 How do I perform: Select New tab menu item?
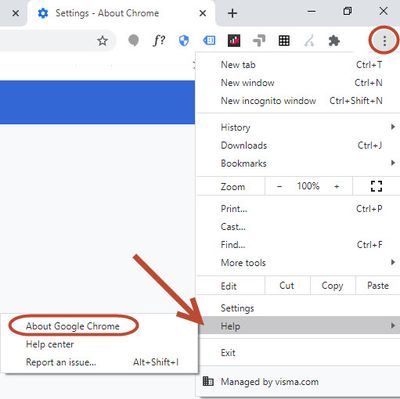coord(298,65)
